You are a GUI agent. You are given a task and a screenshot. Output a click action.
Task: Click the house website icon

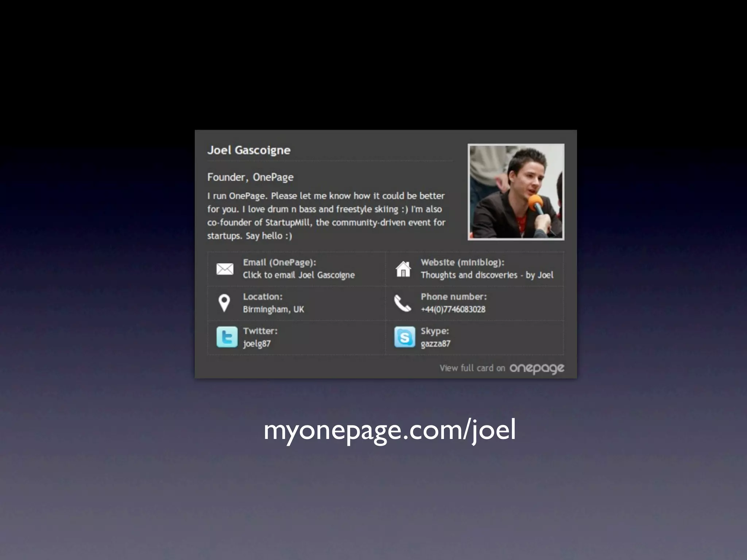coord(403,269)
